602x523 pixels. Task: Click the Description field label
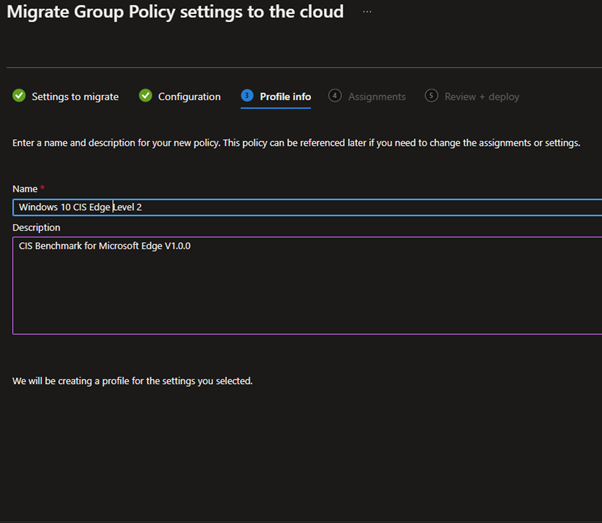pyautogui.click(x=36, y=228)
